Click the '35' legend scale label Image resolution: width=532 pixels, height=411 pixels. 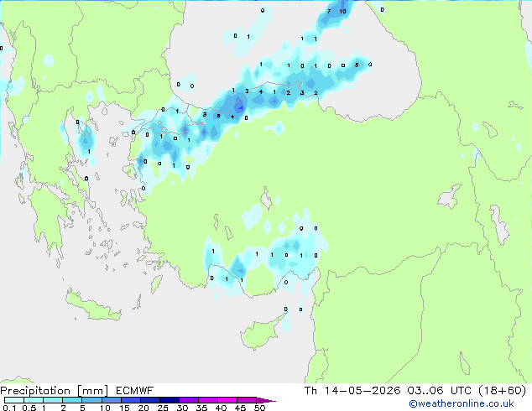(x=201, y=408)
